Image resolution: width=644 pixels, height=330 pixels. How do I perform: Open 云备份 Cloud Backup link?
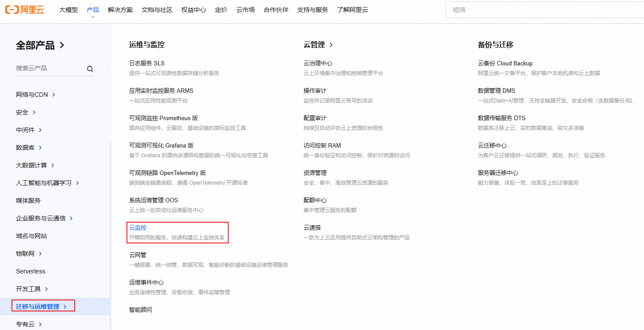click(505, 63)
